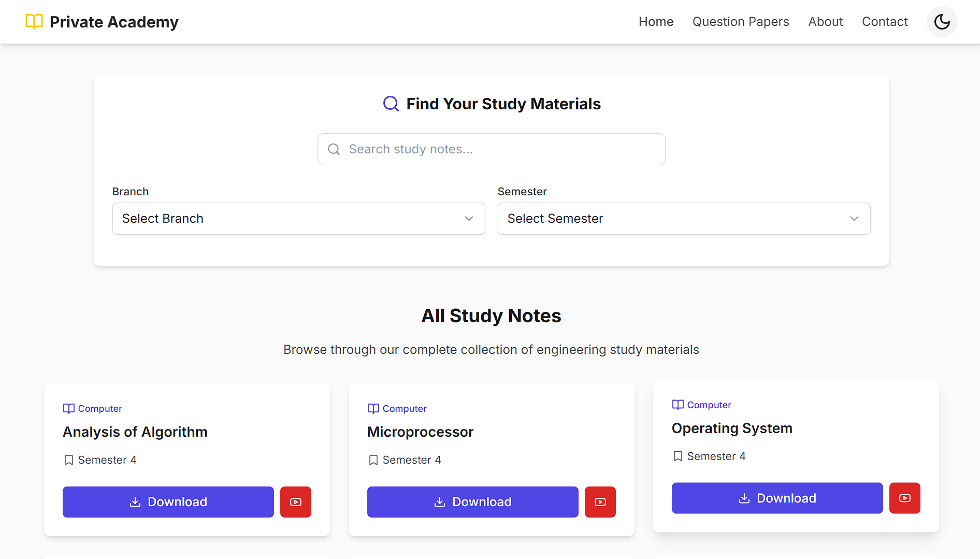Click the bookmark icon on Analysis of Algorithm card

coord(68,460)
